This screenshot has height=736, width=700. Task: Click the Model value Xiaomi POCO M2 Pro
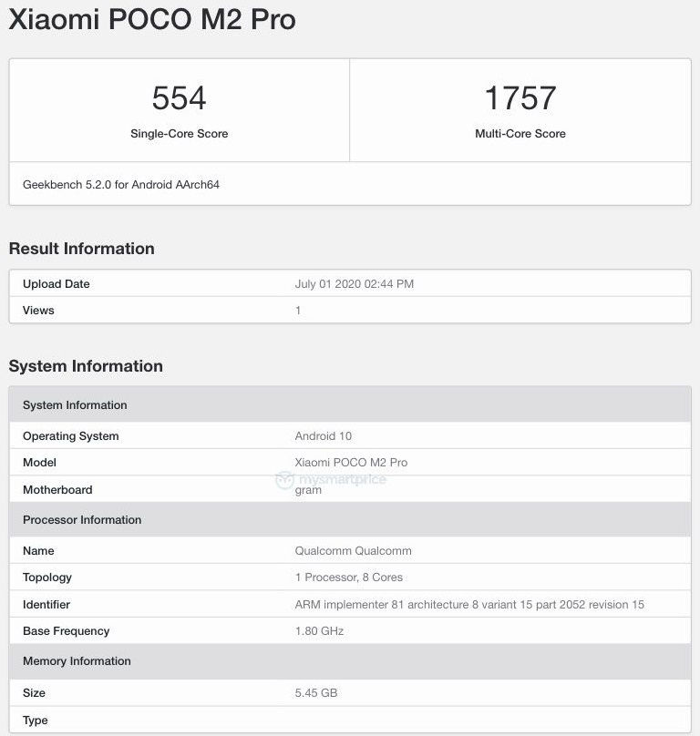pyautogui.click(x=351, y=463)
